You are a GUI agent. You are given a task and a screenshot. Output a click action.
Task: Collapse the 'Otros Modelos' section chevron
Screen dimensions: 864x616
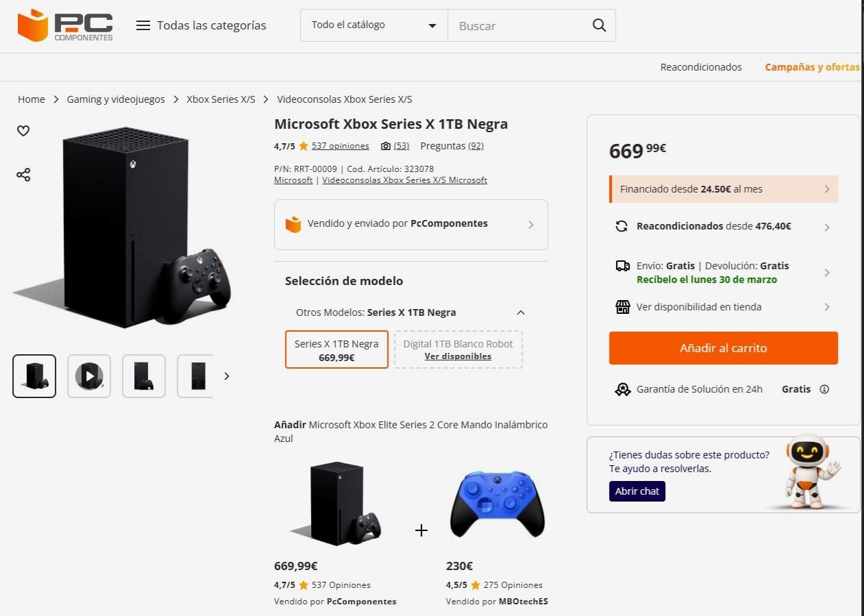(521, 312)
